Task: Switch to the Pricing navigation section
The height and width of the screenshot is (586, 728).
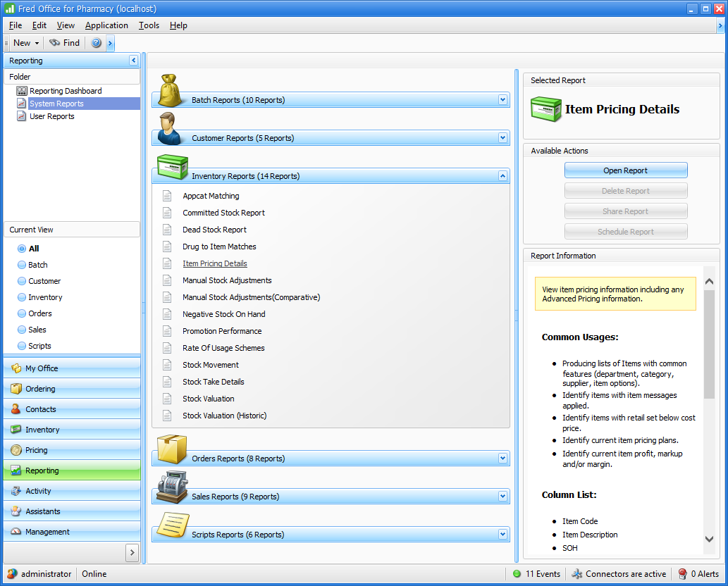Action: [37, 450]
